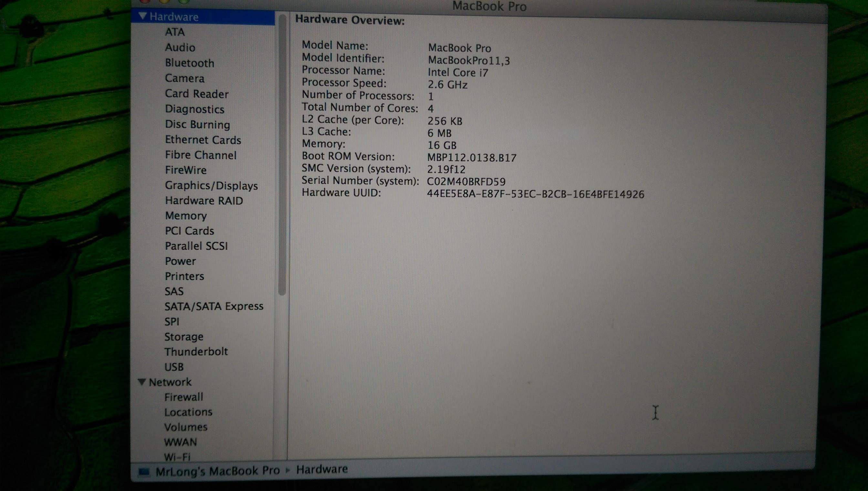This screenshot has width=868, height=491.
Task: Open the Storage entry
Action: click(x=184, y=337)
